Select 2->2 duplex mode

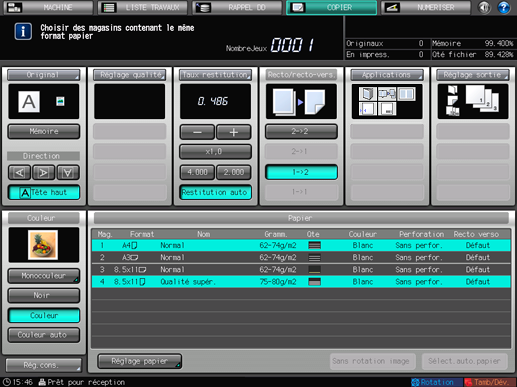pyautogui.click(x=301, y=131)
